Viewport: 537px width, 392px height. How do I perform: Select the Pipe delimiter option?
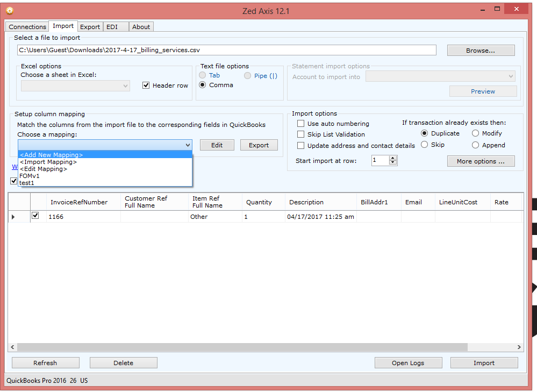pyautogui.click(x=247, y=75)
